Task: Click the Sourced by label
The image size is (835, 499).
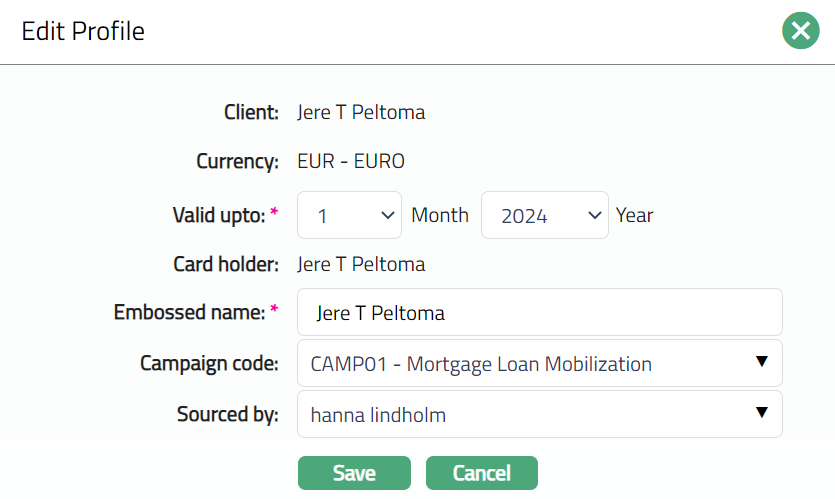Action: tap(227, 414)
